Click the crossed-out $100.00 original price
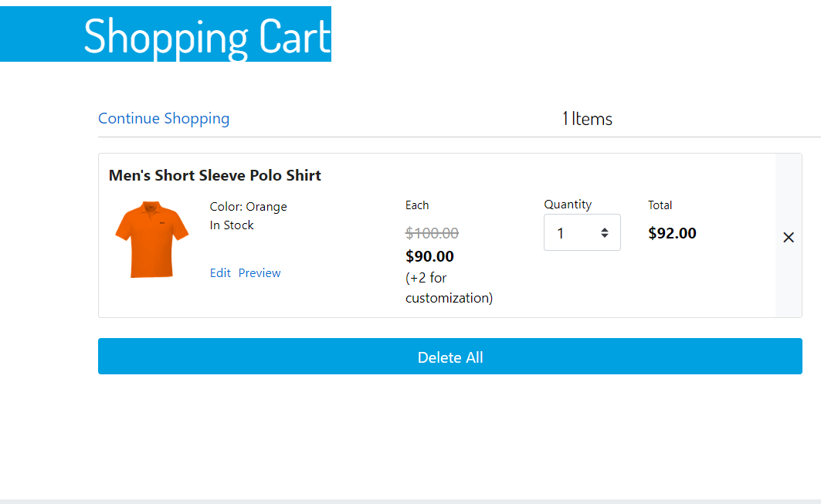The image size is (821, 504). point(432,233)
